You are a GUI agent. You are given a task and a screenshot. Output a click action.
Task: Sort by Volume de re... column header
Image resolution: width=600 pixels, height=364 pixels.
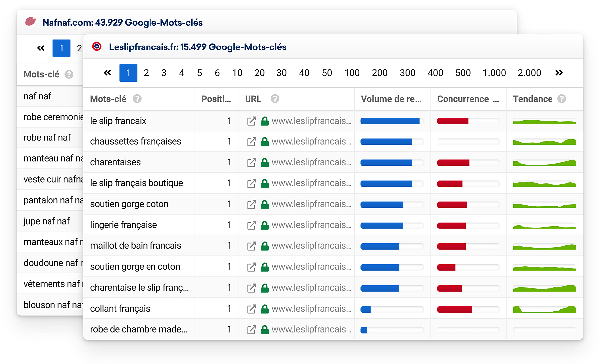click(391, 99)
